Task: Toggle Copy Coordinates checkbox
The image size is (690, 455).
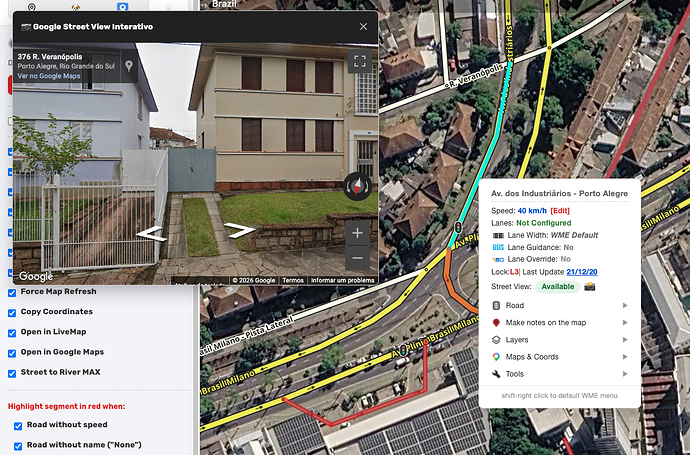Action: click(x=12, y=313)
